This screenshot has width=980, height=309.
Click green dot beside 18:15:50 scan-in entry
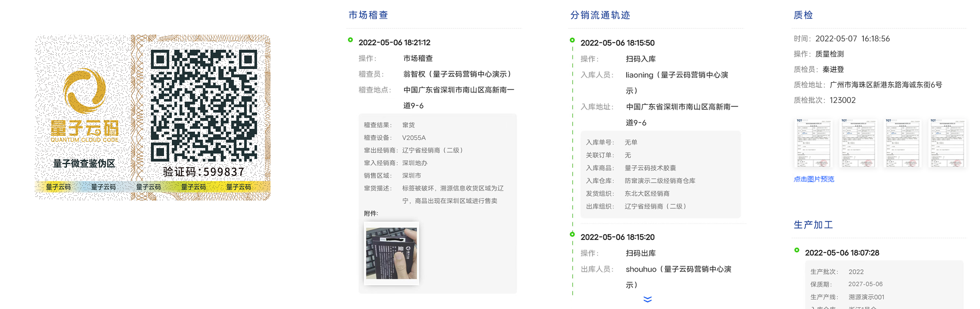(x=572, y=40)
